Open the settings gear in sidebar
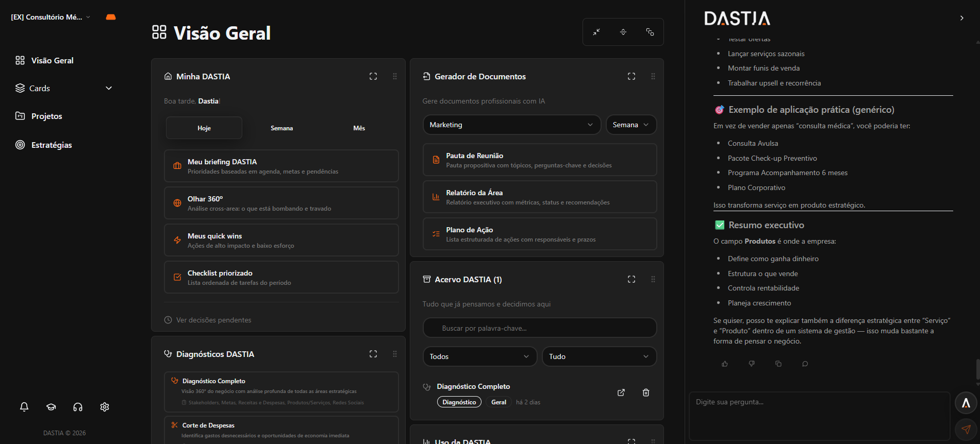The width and height of the screenshot is (980, 444). [x=105, y=407]
